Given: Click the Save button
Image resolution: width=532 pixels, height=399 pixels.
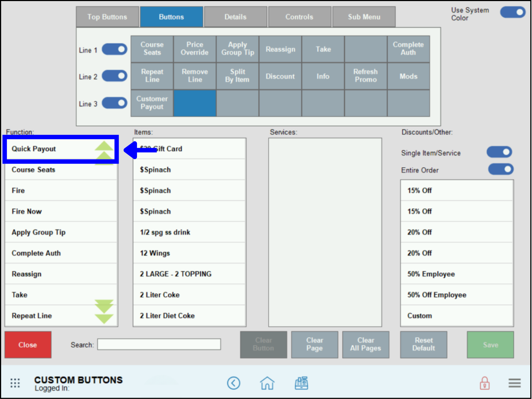Looking at the screenshot, I should click(490, 344).
